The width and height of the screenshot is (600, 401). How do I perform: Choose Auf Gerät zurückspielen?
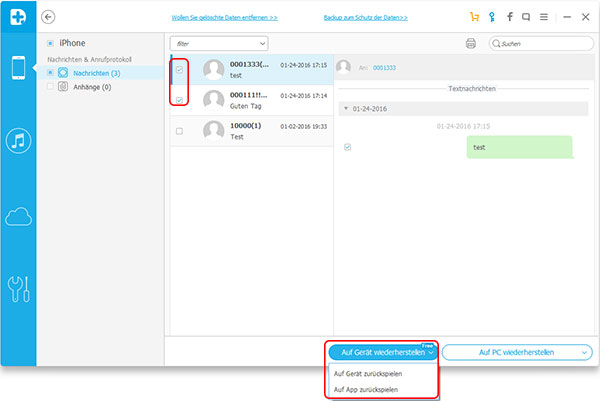coord(368,374)
